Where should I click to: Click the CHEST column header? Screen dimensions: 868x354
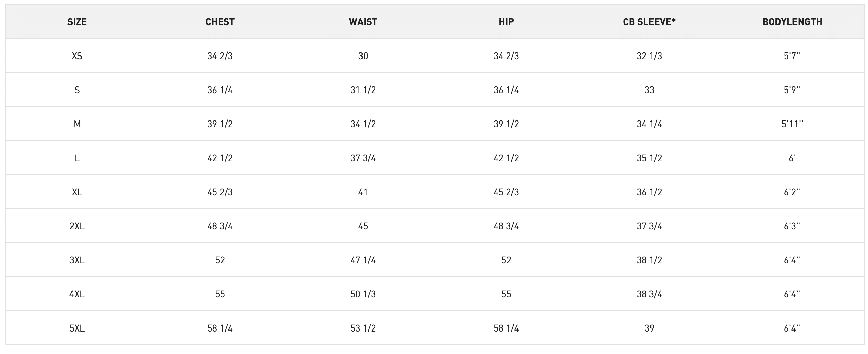point(220,22)
